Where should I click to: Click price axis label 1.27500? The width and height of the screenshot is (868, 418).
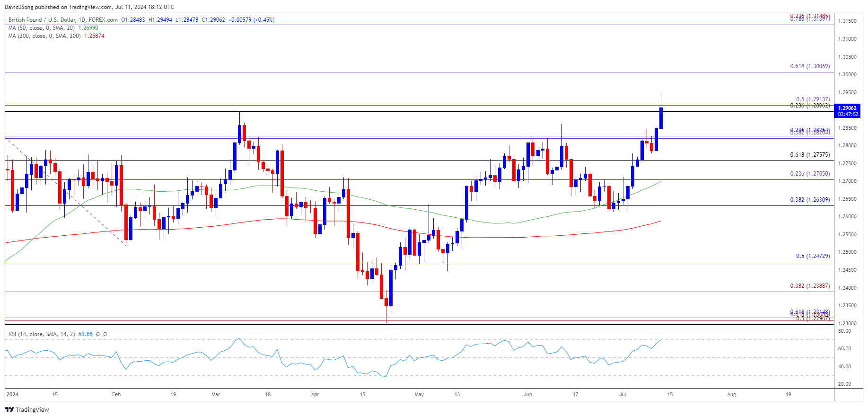point(847,163)
